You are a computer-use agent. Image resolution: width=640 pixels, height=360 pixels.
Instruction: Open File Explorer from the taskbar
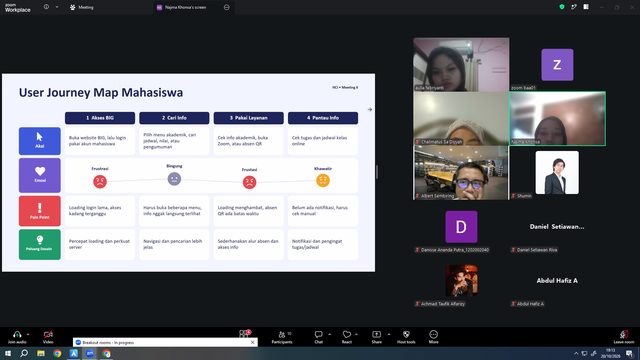[41, 353]
